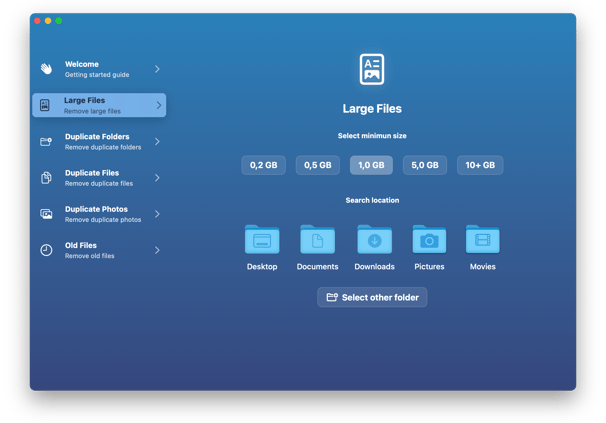Image resolution: width=606 pixels, height=423 pixels.
Task: Open the Welcome label in sidebar
Action: tap(82, 64)
